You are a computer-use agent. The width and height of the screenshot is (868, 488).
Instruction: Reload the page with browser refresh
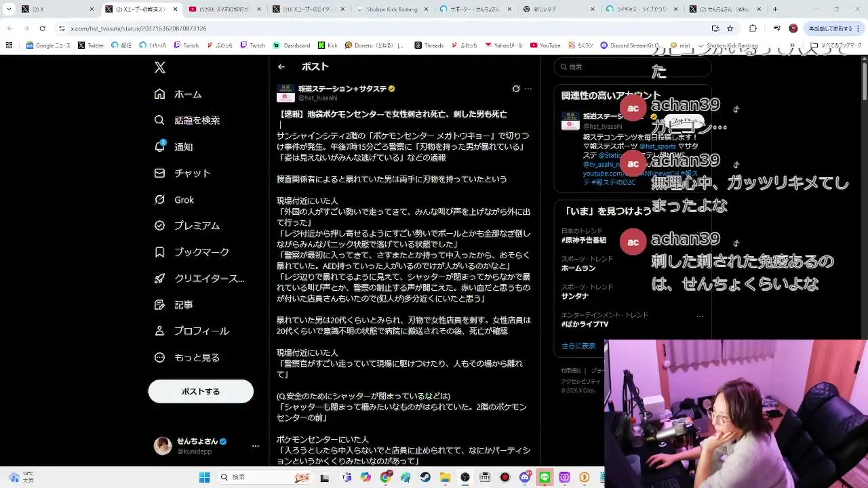pos(42,28)
